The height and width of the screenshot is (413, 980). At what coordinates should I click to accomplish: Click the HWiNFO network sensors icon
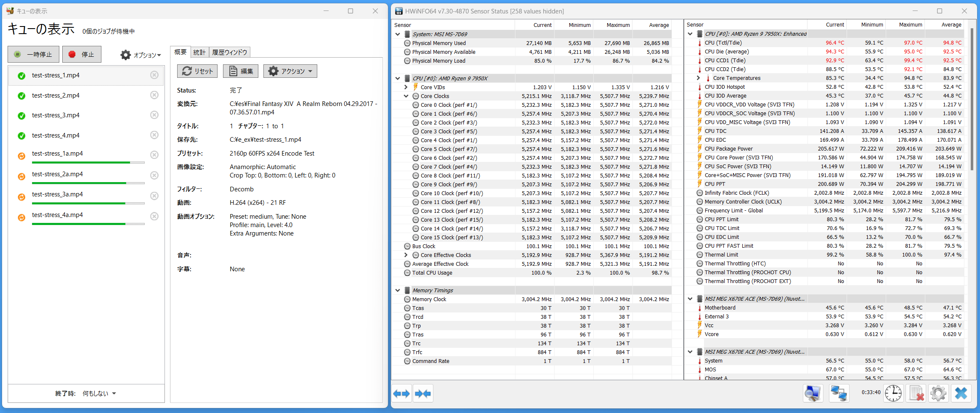tap(839, 394)
